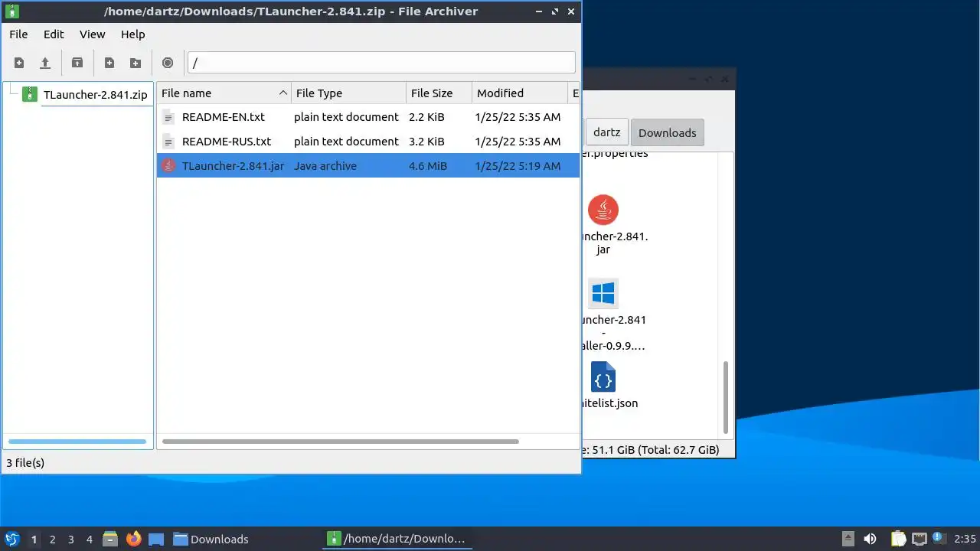Click the 2.2 KiB file size cell
This screenshot has height=551, width=980.
pyautogui.click(x=426, y=117)
